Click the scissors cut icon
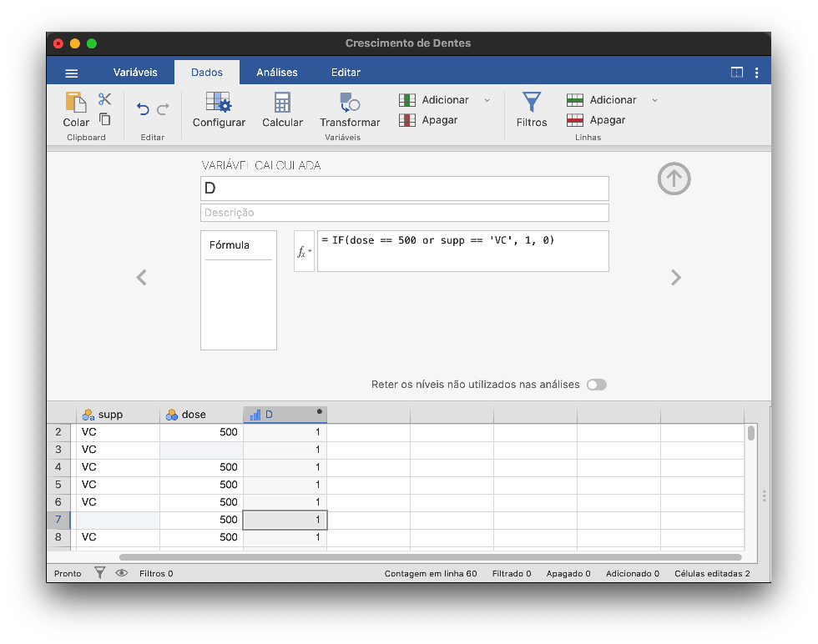Image resolution: width=818 pixels, height=644 pixels. 104,99
